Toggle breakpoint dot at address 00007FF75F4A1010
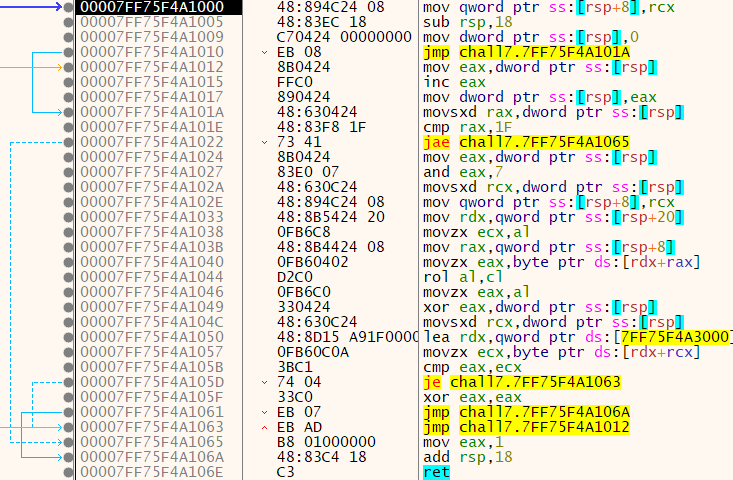Viewport: 733px width, 480px height. point(69,52)
